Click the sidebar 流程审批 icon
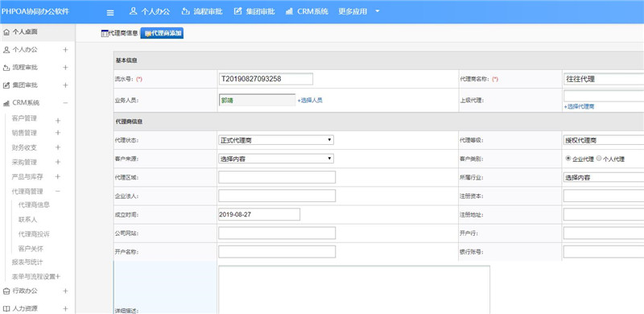The width and height of the screenshot is (644, 314). [x=6, y=68]
